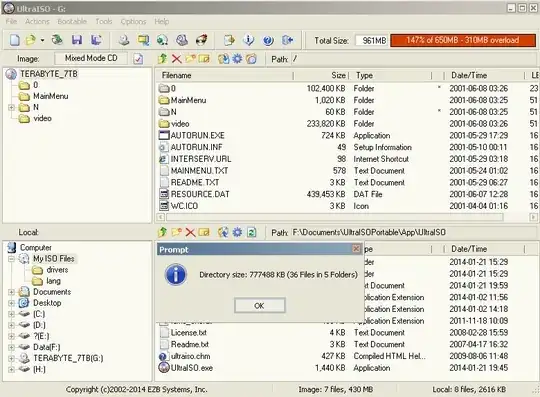
Task: Click the Save floppy disk icon
Action: coord(77,40)
